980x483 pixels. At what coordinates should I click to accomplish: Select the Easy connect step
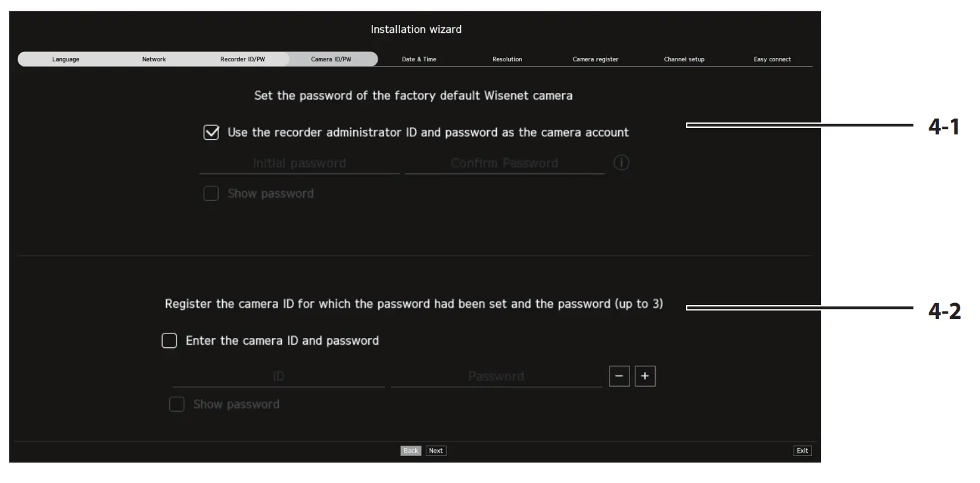click(x=772, y=59)
